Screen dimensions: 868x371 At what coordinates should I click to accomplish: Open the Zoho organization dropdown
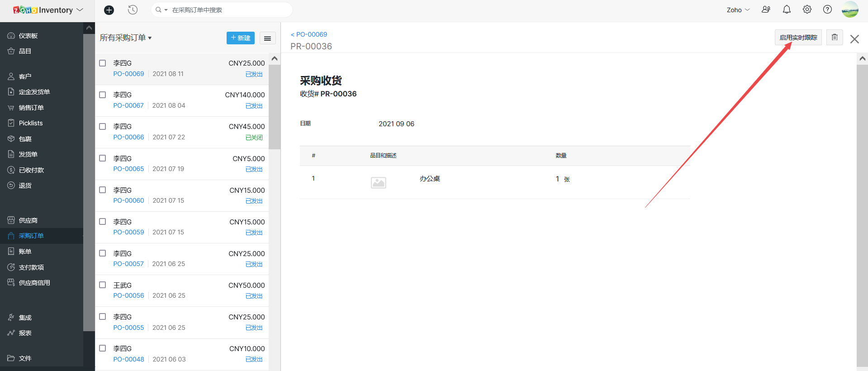[x=738, y=10]
